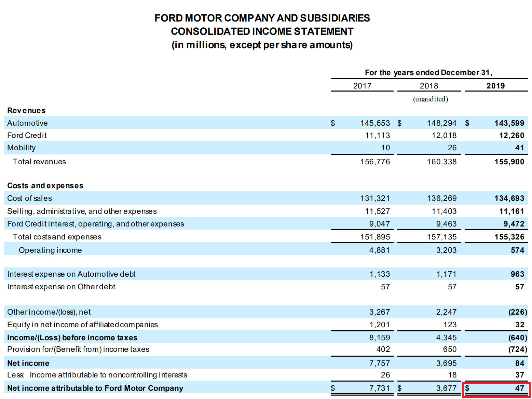Viewport: 532px width, 399px height.
Task: Click Automotive 2017 value 145,653
Action: click(375, 123)
